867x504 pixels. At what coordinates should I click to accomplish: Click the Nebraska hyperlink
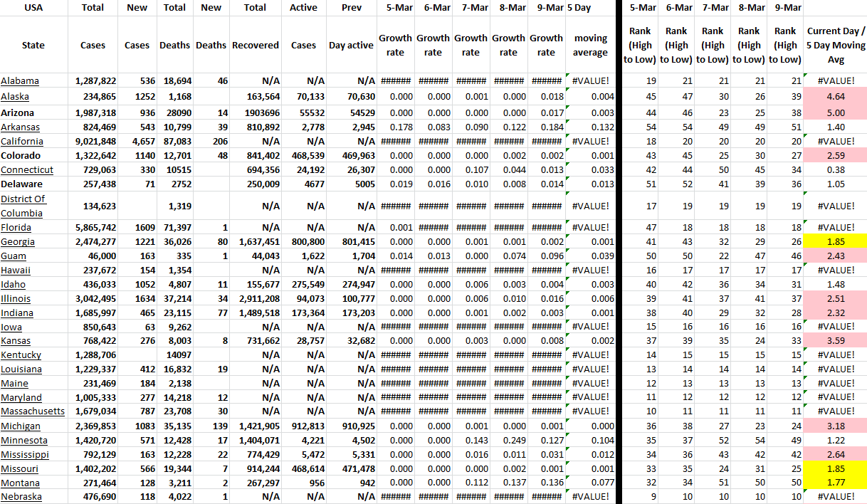click(x=21, y=497)
